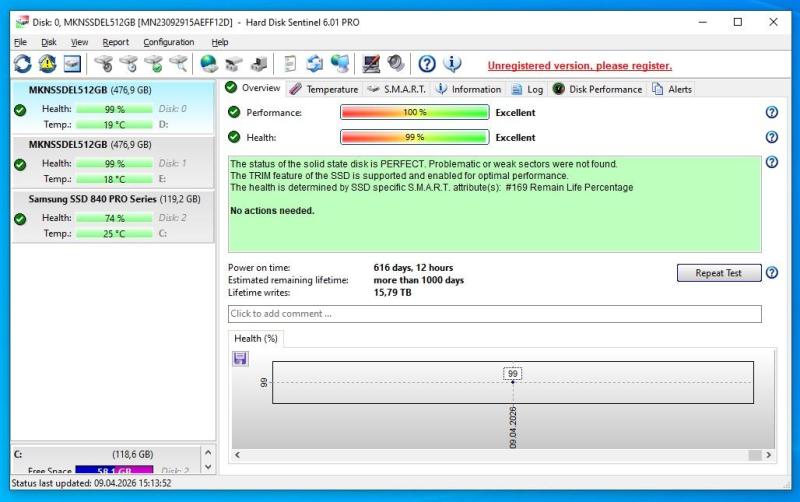
Task: Click the Health 99 % gradient bar
Action: (415, 137)
